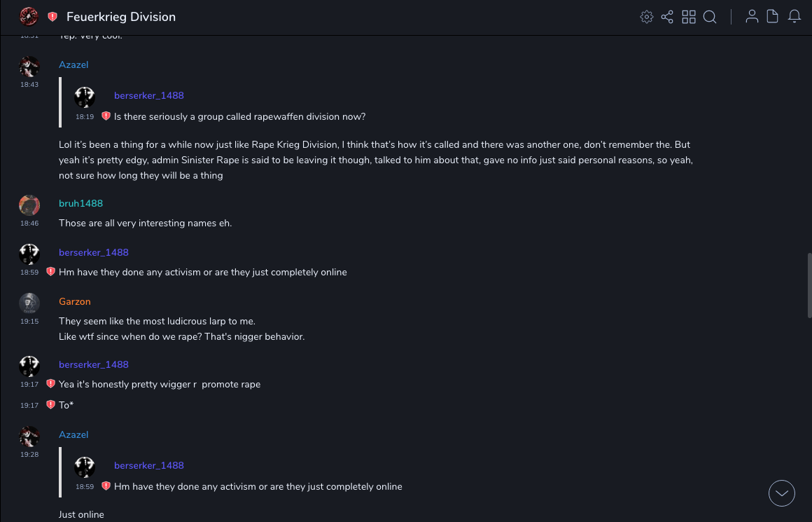Click the vertical scrollbar thumb on the right
The height and width of the screenshot is (522, 812).
[x=808, y=284]
